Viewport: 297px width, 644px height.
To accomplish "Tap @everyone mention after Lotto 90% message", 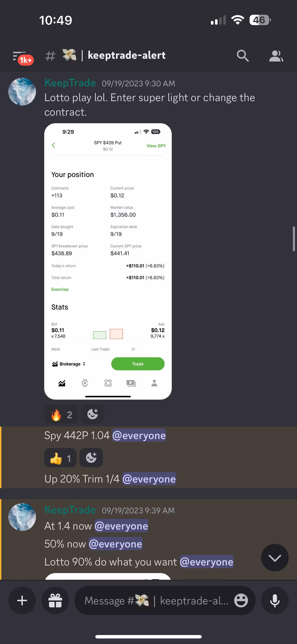I will point(207,562).
